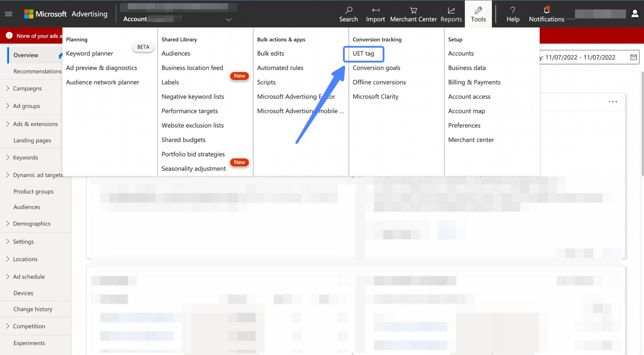Expand Keywords in the sidebar
This screenshot has height=355, width=644.
point(8,157)
